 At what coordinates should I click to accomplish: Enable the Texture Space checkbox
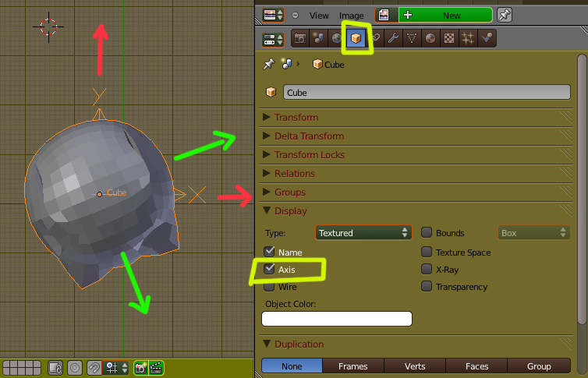[427, 252]
